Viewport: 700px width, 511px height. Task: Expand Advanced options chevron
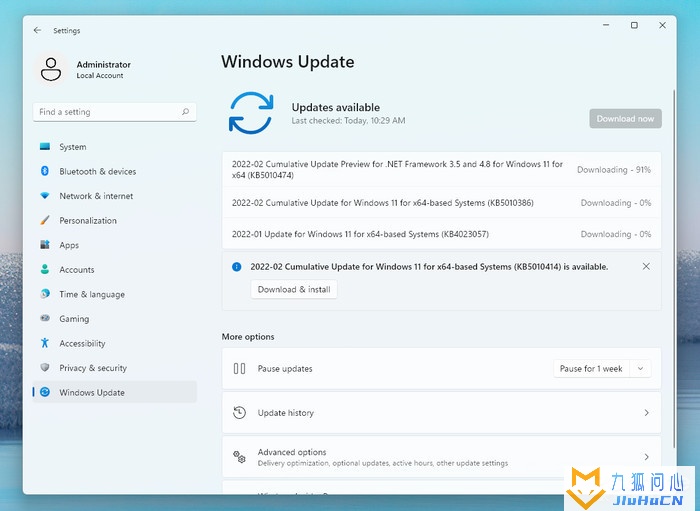click(646, 457)
